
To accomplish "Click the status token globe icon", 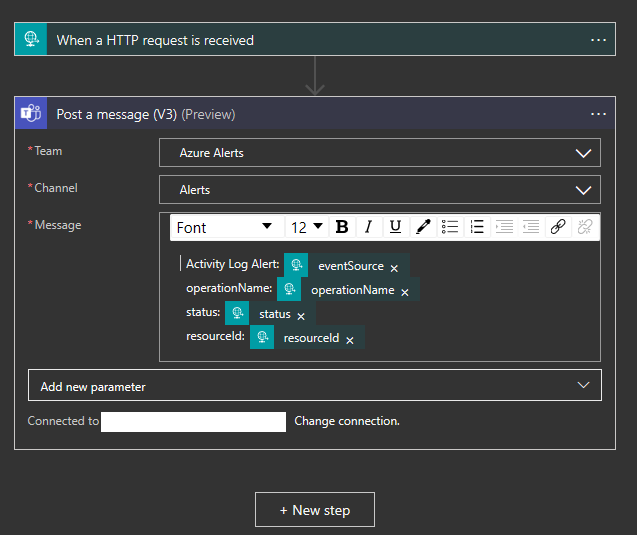I will tap(237, 313).
